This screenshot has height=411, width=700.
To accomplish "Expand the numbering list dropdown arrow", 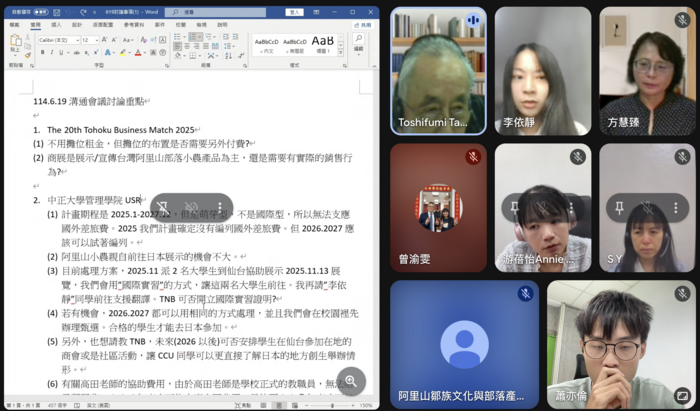I will coord(200,37).
